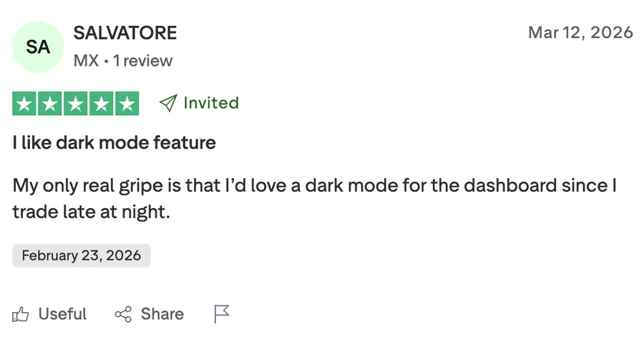Click the thumbs-up icon beside Useful
Screen dimensions: 644x347
(21, 314)
